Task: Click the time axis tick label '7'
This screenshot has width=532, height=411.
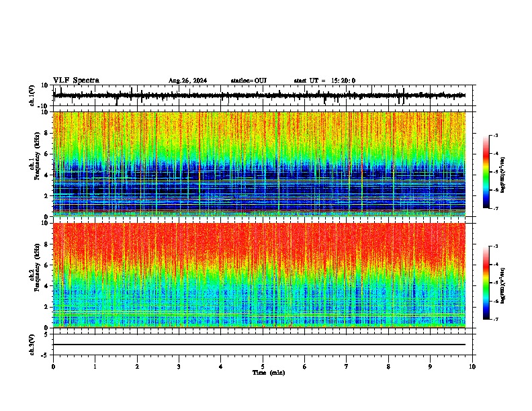Action: click(347, 367)
